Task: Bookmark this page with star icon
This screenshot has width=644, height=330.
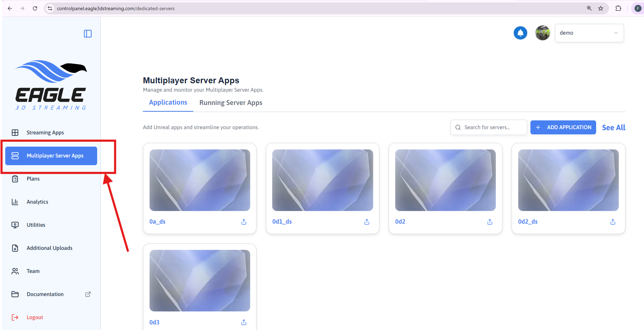Action: [x=601, y=8]
